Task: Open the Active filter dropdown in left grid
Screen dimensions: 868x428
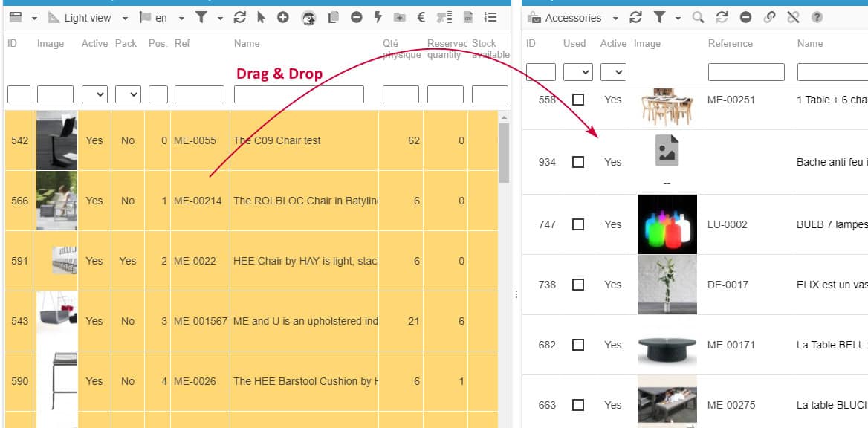Action: [x=94, y=94]
